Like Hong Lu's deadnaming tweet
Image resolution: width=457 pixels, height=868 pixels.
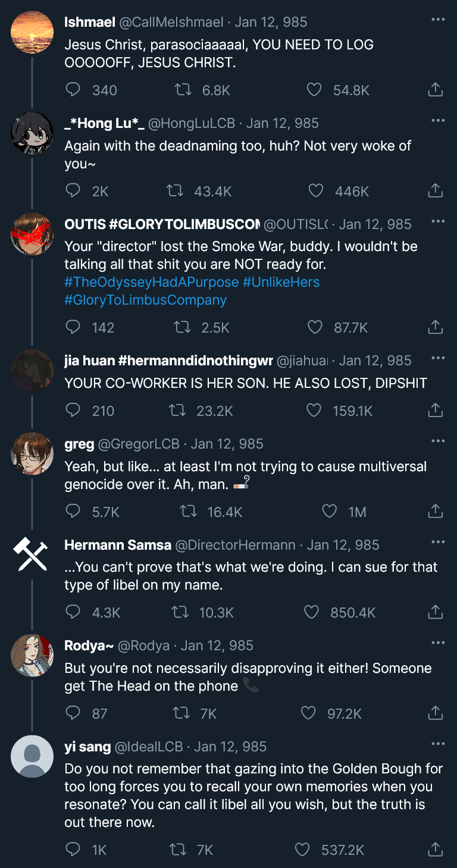tap(316, 191)
